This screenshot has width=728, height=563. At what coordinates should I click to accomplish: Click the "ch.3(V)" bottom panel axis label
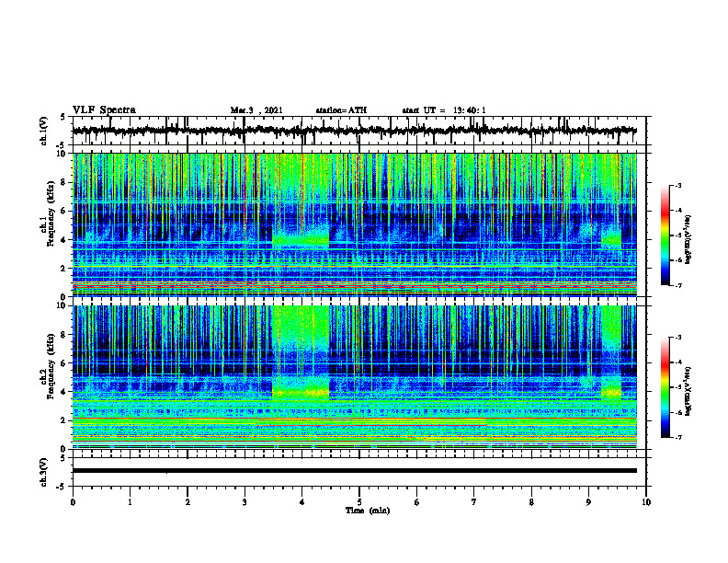point(44,472)
